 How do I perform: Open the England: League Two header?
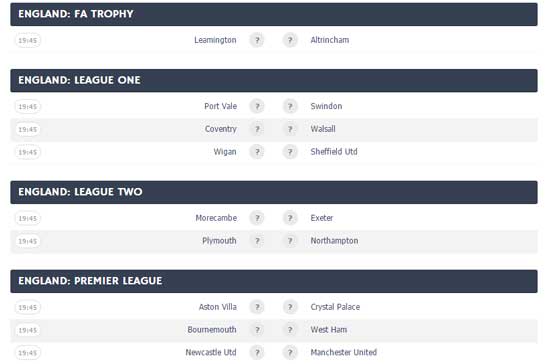[x=274, y=192]
